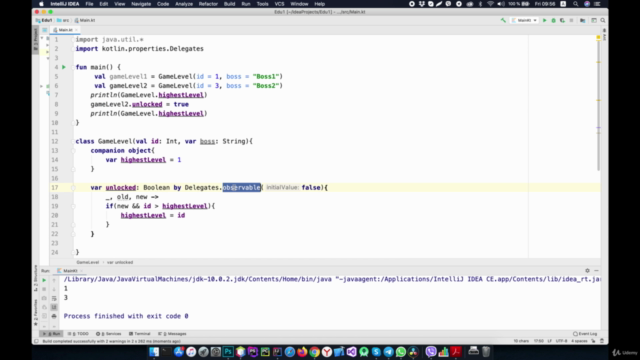This screenshot has height=360, width=640.
Task: Open the TODO tool window
Action: pos(78,333)
